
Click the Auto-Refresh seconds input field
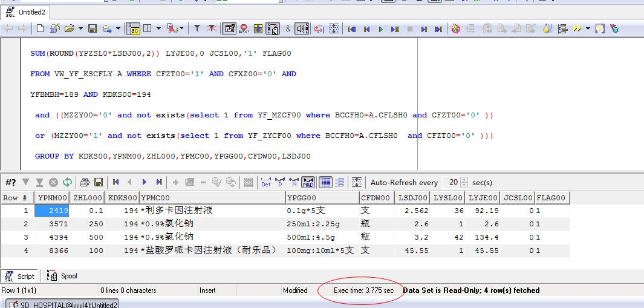pyautogui.click(x=450, y=182)
